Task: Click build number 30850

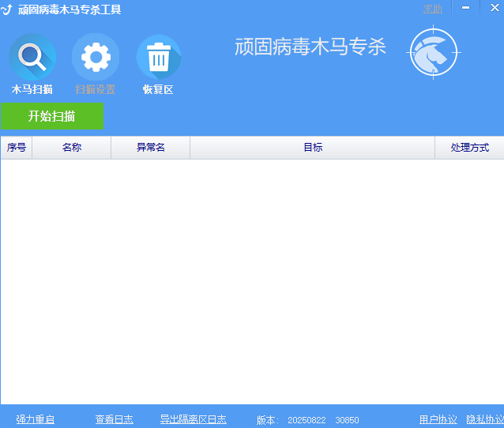Action: coord(347,420)
